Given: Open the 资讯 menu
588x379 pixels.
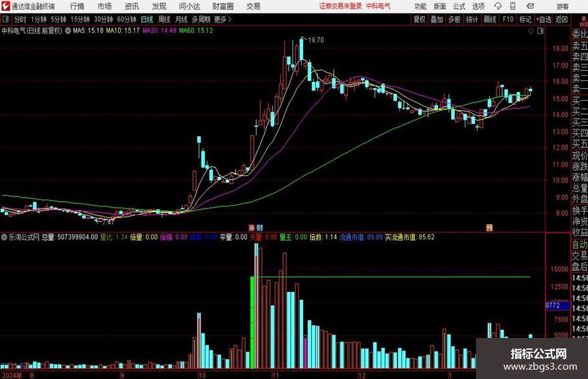Looking at the screenshot, I should (132, 6).
